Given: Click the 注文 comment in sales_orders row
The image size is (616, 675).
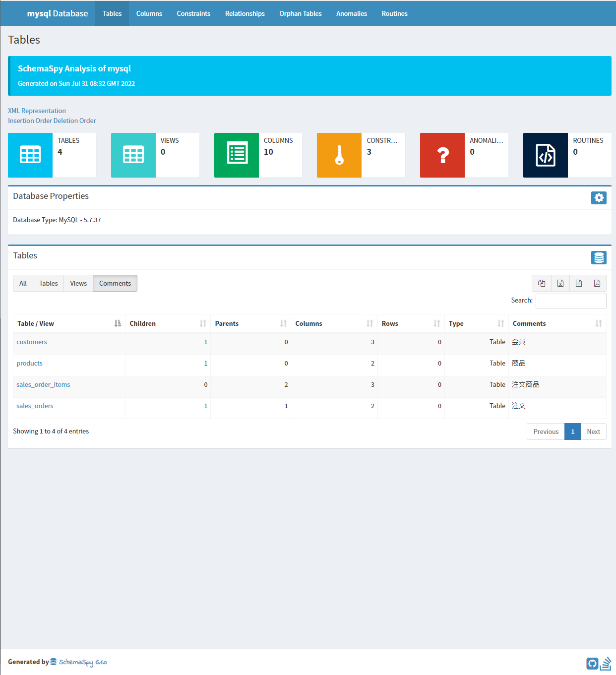Looking at the screenshot, I should pyautogui.click(x=519, y=406).
